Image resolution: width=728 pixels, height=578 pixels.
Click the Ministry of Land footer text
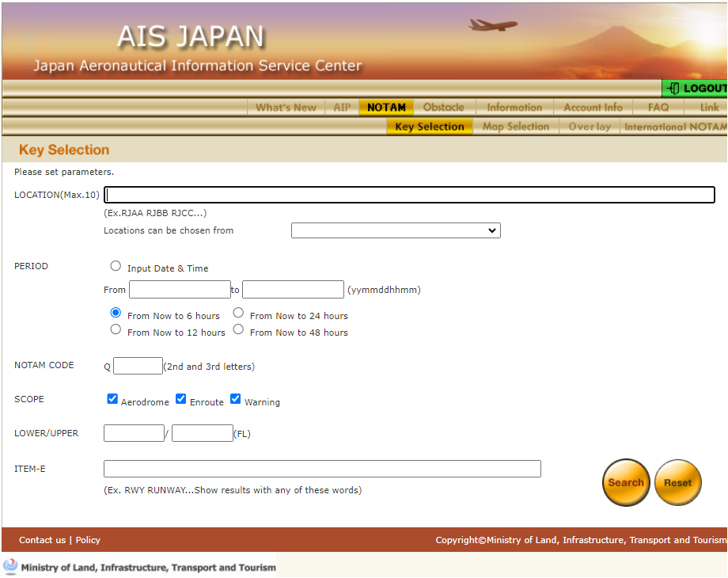[149, 568]
